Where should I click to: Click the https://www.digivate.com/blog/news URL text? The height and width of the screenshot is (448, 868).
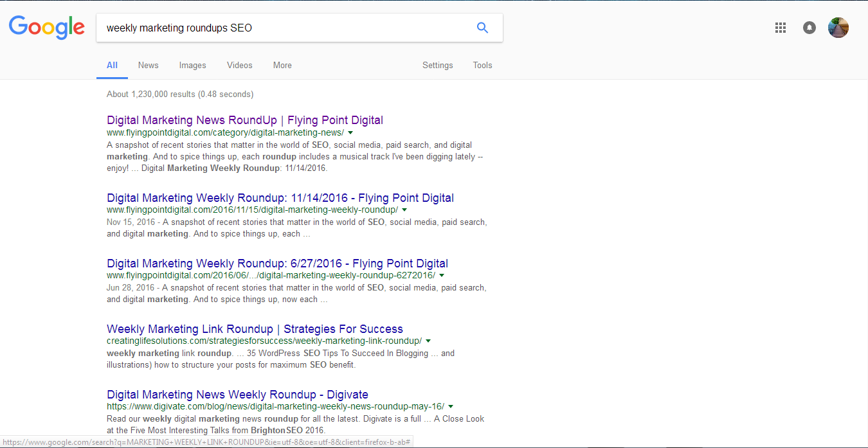tap(275, 406)
